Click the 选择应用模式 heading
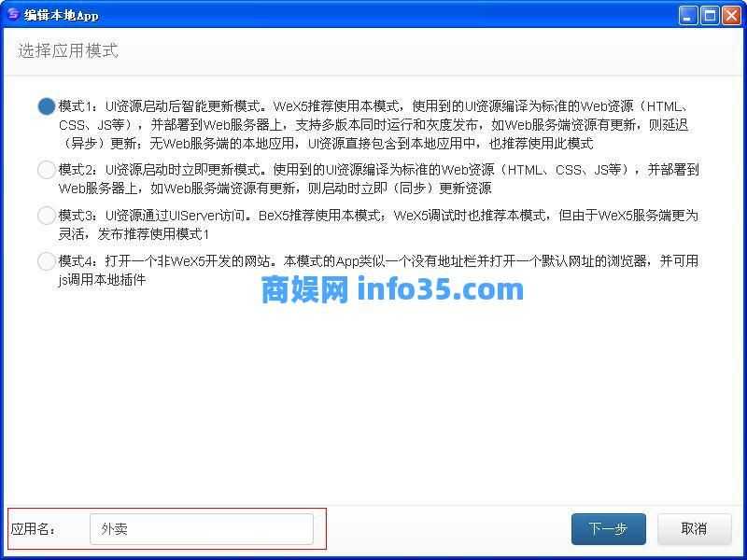The height and width of the screenshot is (560, 747). pyautogui.click(x=68, y=50)
